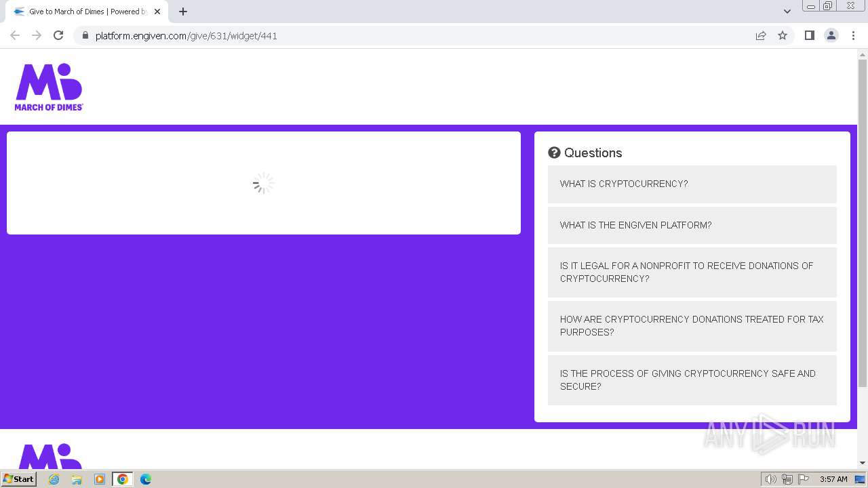The height and width of the screenshot is (488, 868).
Task: Click the show desktop tray button
Action: (861, 479)
